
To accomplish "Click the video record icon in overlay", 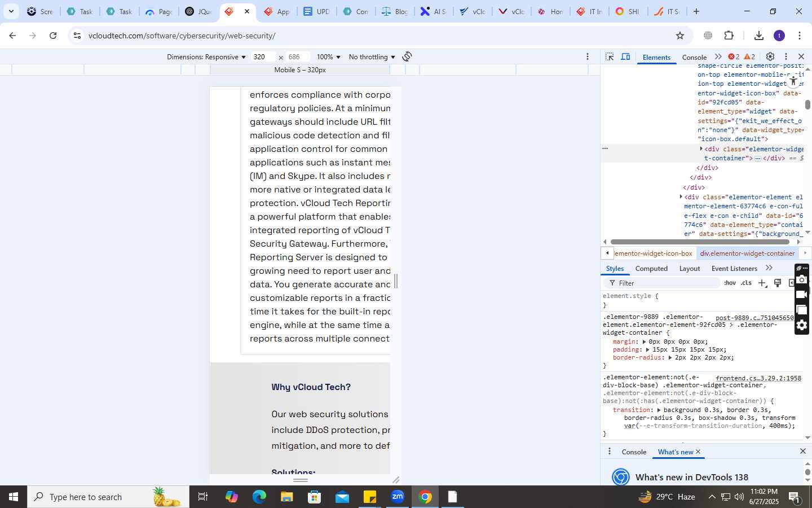I will [802, 295].
